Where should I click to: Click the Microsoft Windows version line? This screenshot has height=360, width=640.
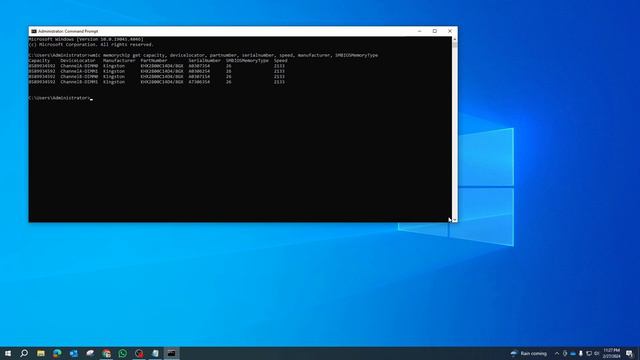point(86,39)
